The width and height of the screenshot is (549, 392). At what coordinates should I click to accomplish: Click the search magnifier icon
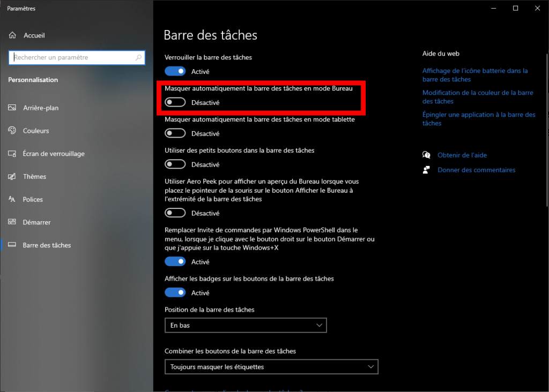click(139, 57)
